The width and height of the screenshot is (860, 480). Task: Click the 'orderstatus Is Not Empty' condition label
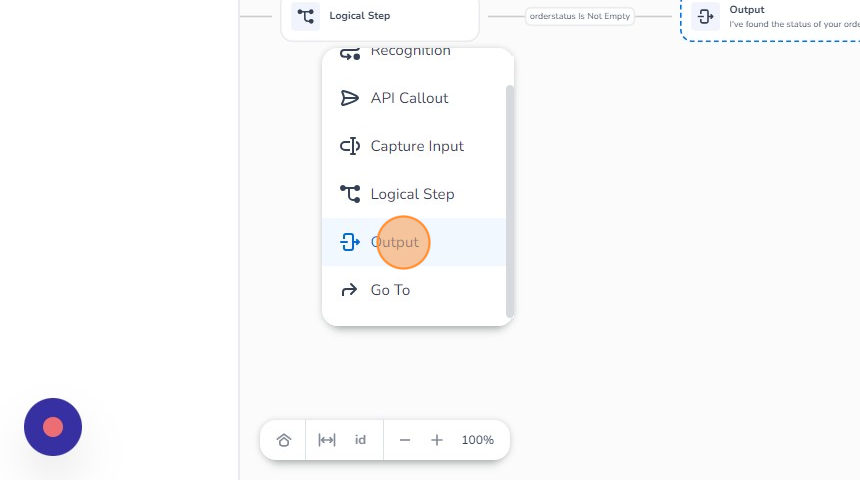tap(580, 16)
